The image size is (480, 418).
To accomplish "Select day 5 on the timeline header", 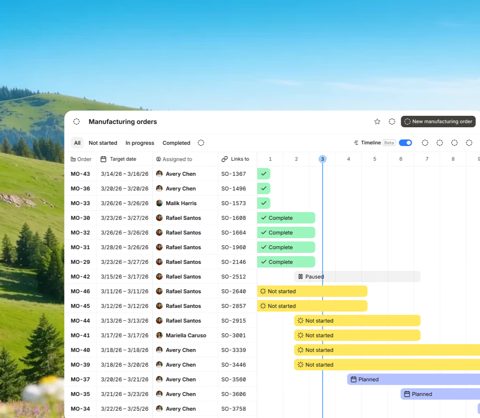I will 375,159.
